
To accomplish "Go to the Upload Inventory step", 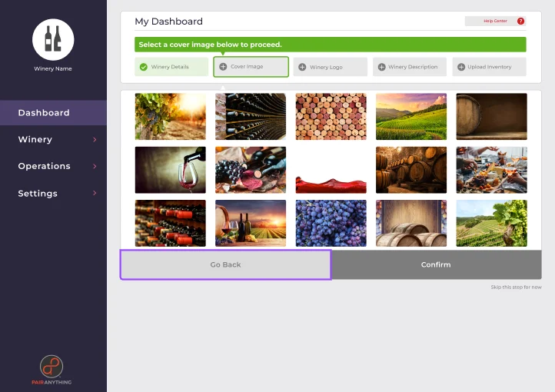I will point(489,67).
